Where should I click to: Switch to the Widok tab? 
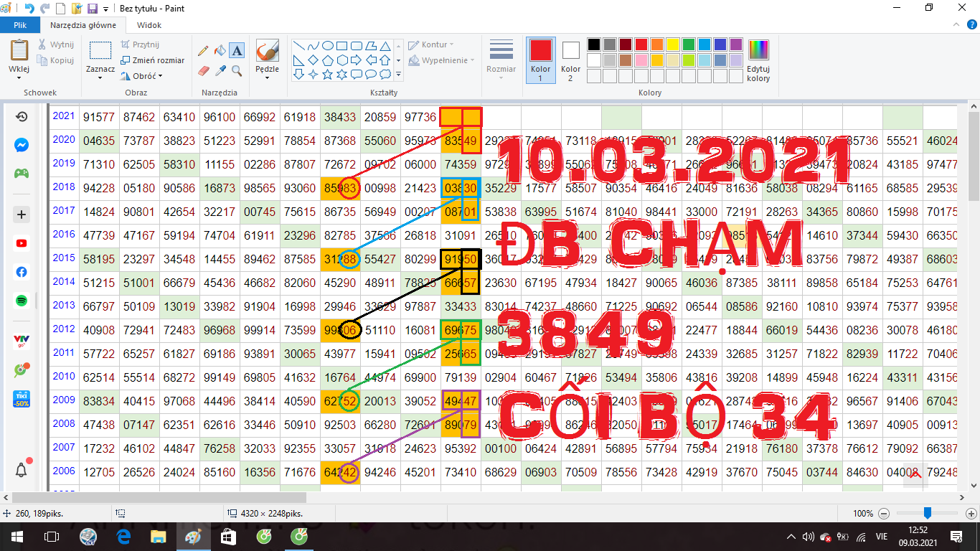coord(149,25)
